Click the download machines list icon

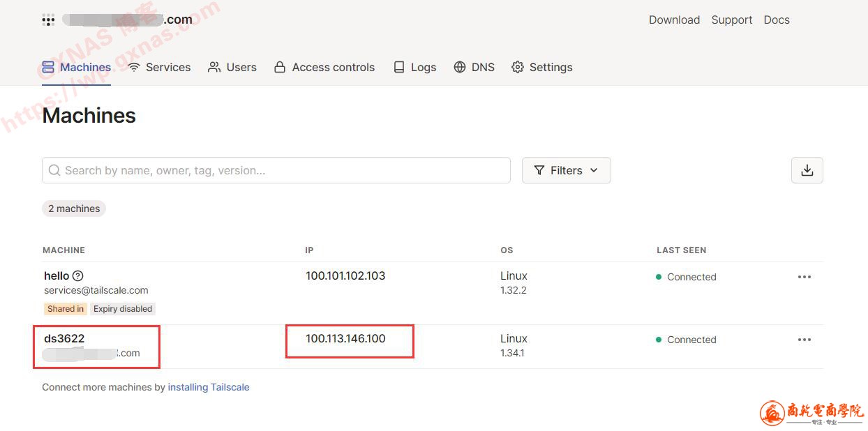[x=807, y=170]
